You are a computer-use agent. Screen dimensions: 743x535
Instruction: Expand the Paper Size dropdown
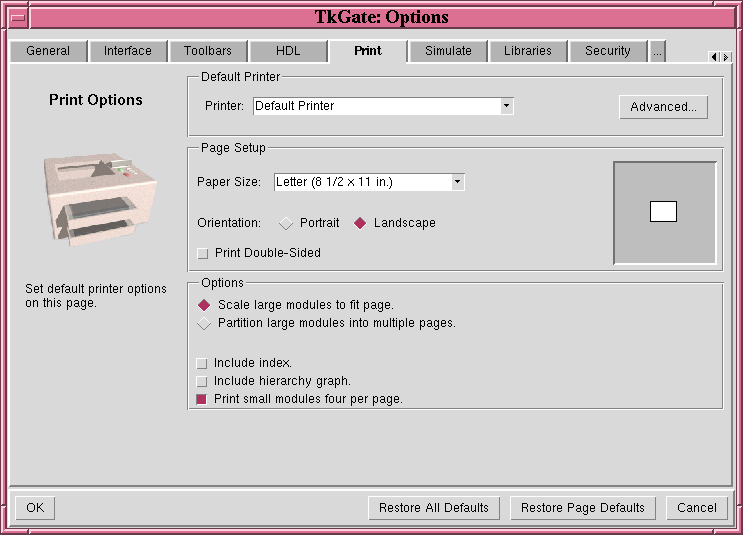tap(457, 182)
